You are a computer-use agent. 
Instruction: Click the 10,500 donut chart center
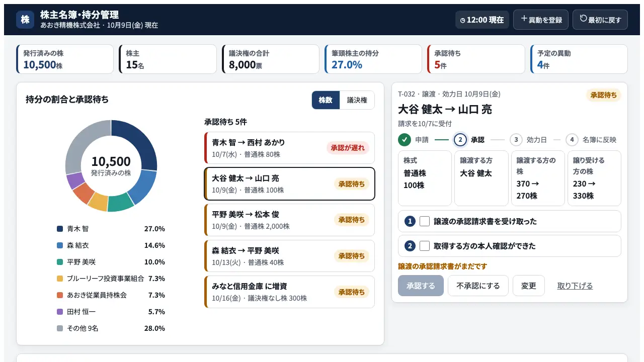point(111,165)
